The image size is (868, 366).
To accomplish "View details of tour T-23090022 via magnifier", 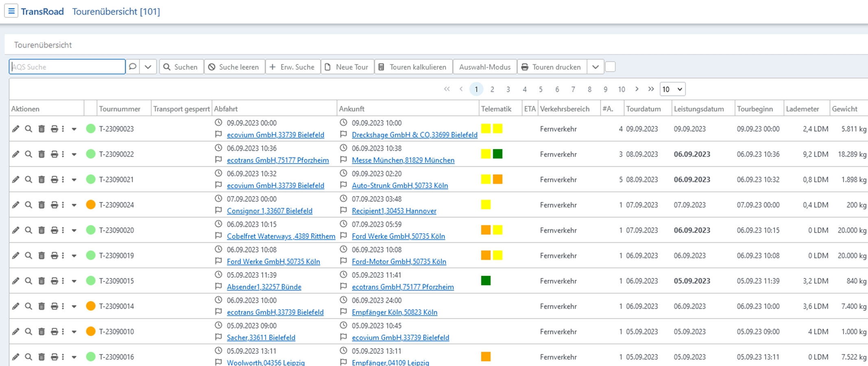I will [28, 154].
